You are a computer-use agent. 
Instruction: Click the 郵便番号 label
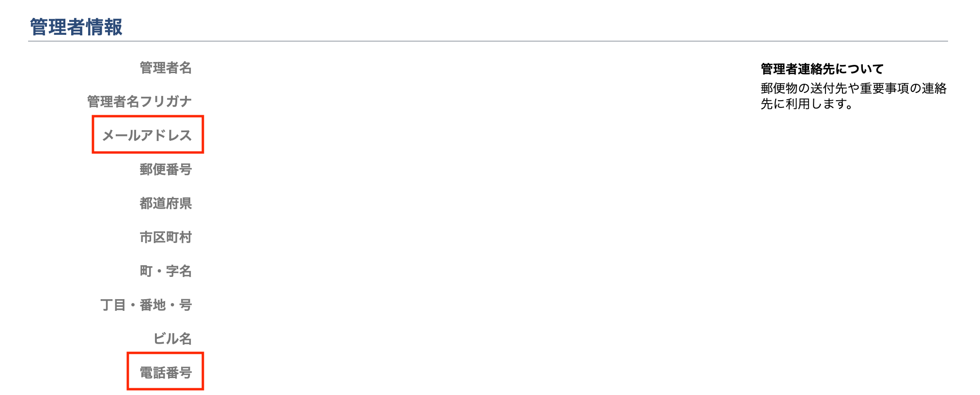click(166, 169)
